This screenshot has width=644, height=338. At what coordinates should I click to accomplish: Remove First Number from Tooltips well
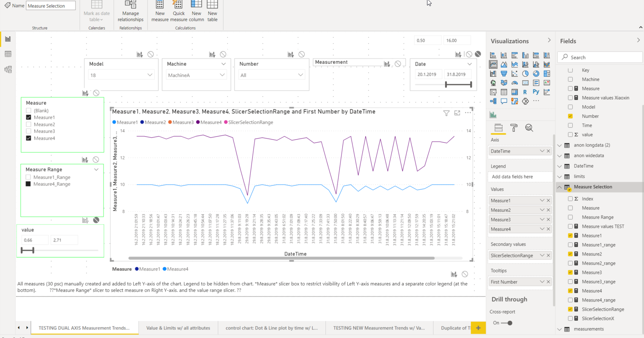pyautogui.click(x=549, y=282)
